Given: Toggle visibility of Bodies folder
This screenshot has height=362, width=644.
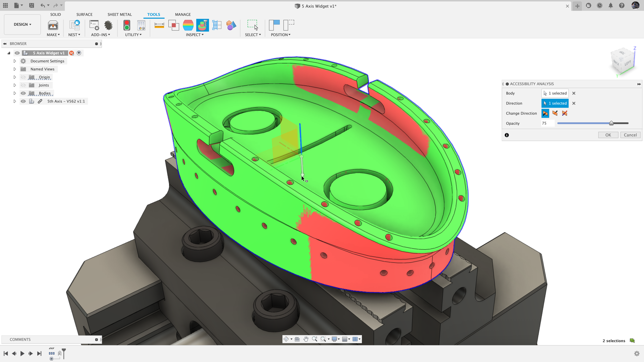Looking at the screenshot, I should coord(22,93).
